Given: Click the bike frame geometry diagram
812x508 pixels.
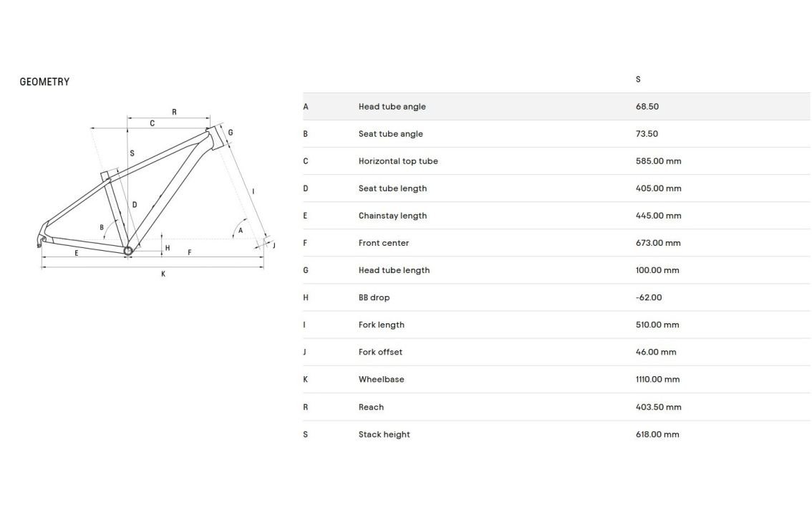Looking at the screenshot, I should tap(156, 193).
